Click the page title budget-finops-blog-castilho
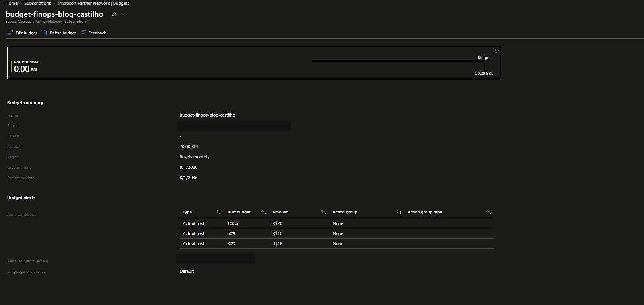The width and height of the screenshot is (644, 305). point(54,14)
